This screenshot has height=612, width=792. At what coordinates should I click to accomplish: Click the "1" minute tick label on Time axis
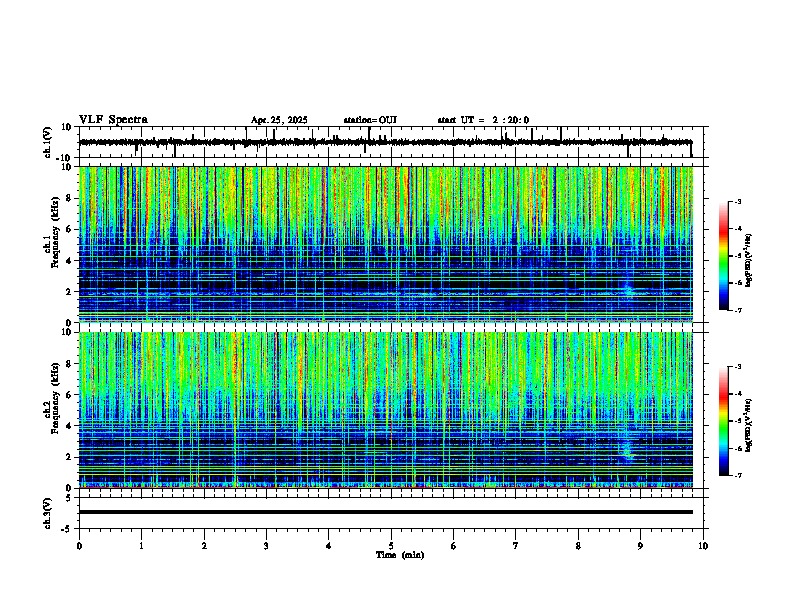click(x=141, y=546)
